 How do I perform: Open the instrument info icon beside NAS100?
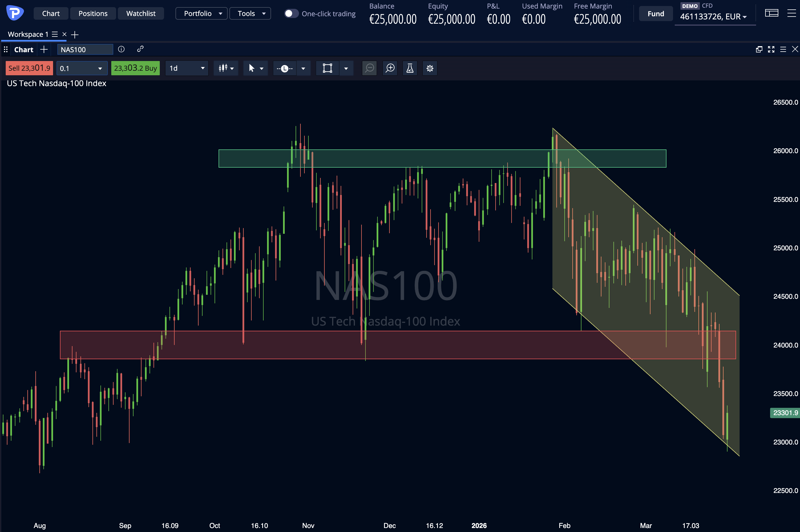(121, 49)
